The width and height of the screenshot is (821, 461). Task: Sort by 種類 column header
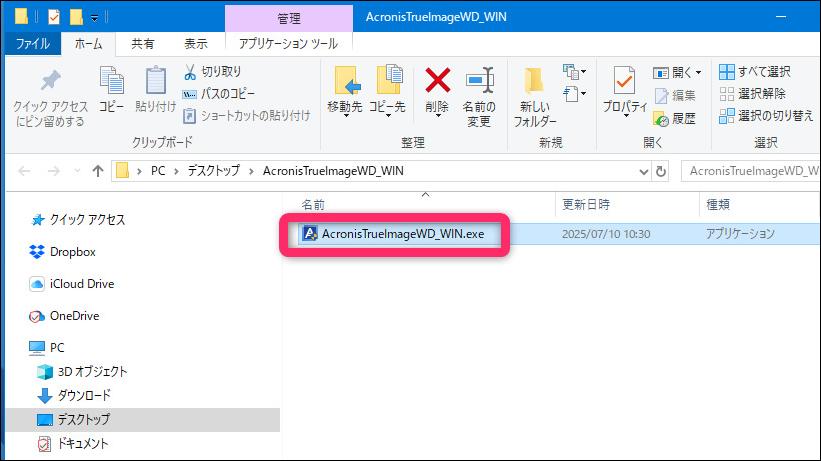tap(718, 204)
